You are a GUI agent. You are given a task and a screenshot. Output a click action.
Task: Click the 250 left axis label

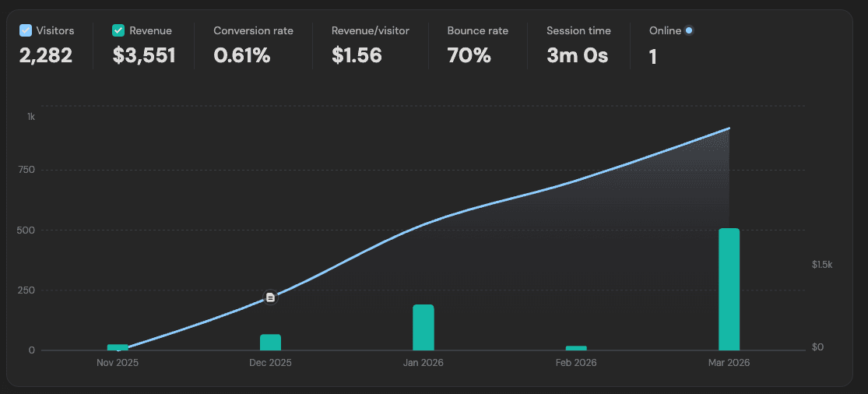(27, 290)
